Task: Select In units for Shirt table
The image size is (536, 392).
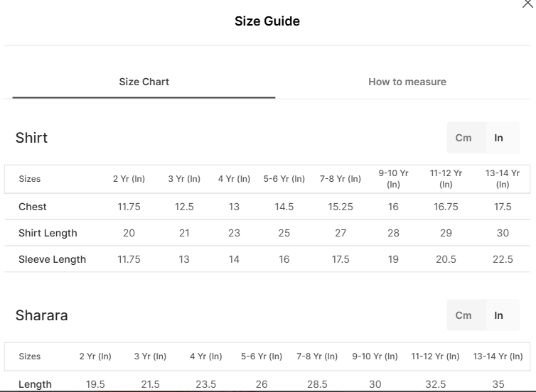Action: click(x=498, y=138)
